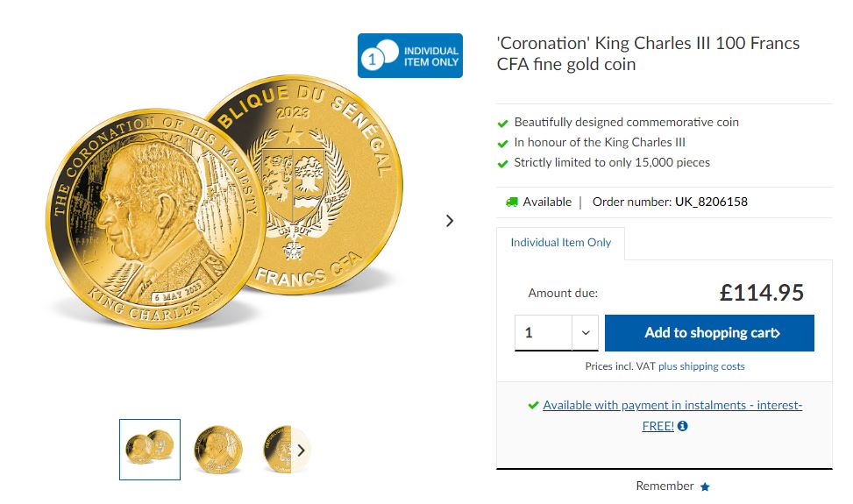Click the blue star next to Remember
The width and height of the screenshot is (853, 504).
[705, 486]
